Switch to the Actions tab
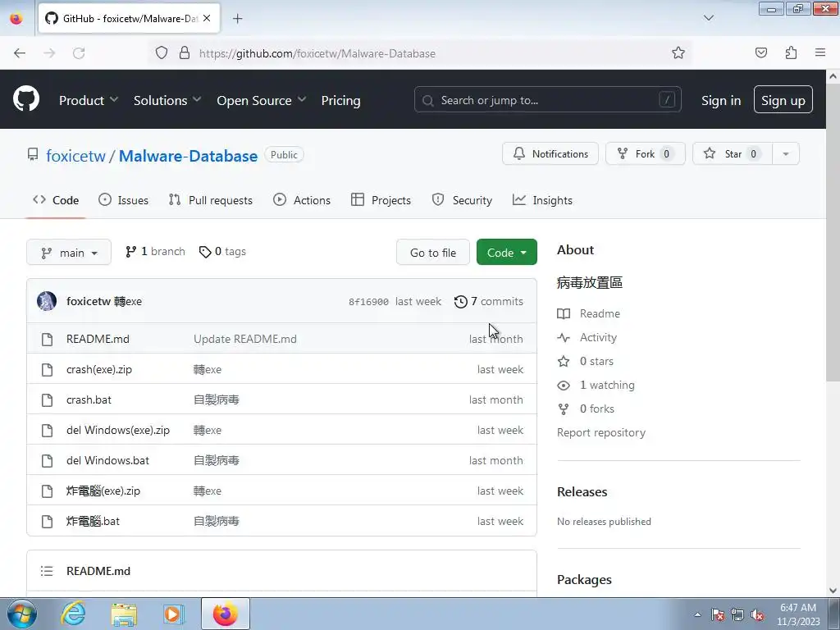 pos(302,200)
